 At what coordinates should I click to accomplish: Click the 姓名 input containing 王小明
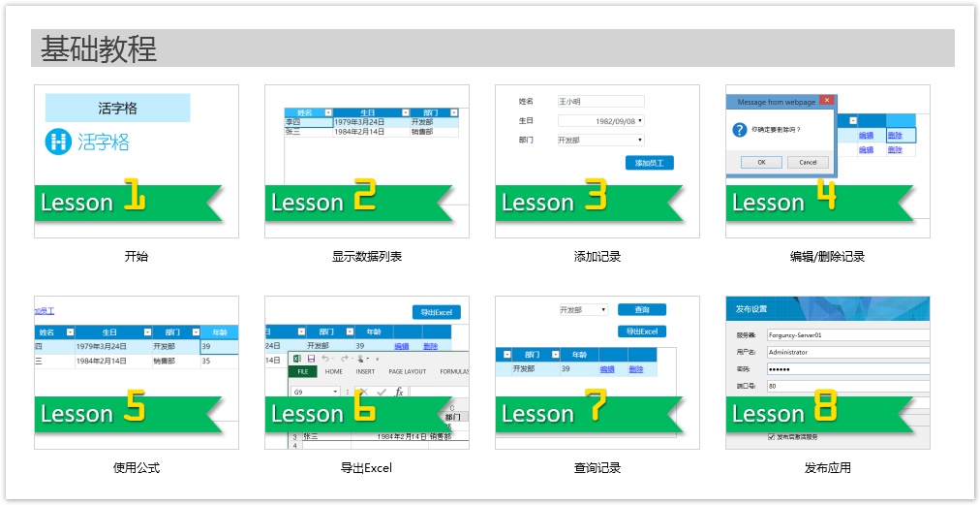click(600, 102)
